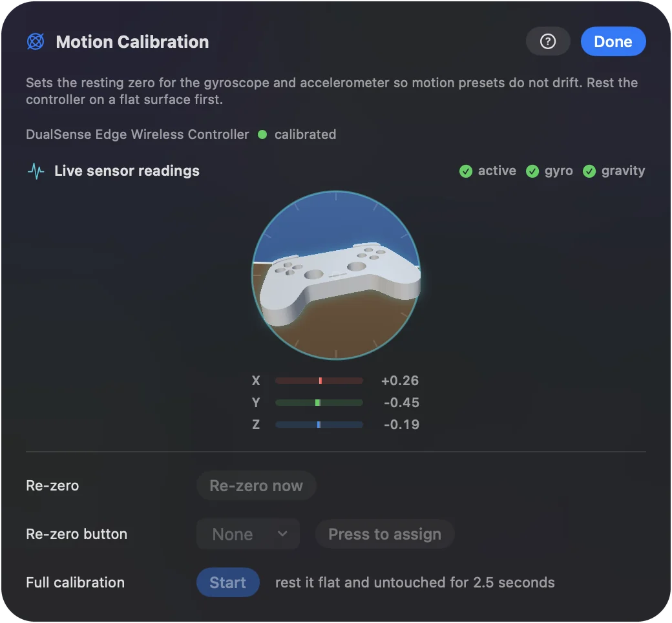Click the blue Z axis bar
Viewport: 672px width, 623px height.
[319, 425]
